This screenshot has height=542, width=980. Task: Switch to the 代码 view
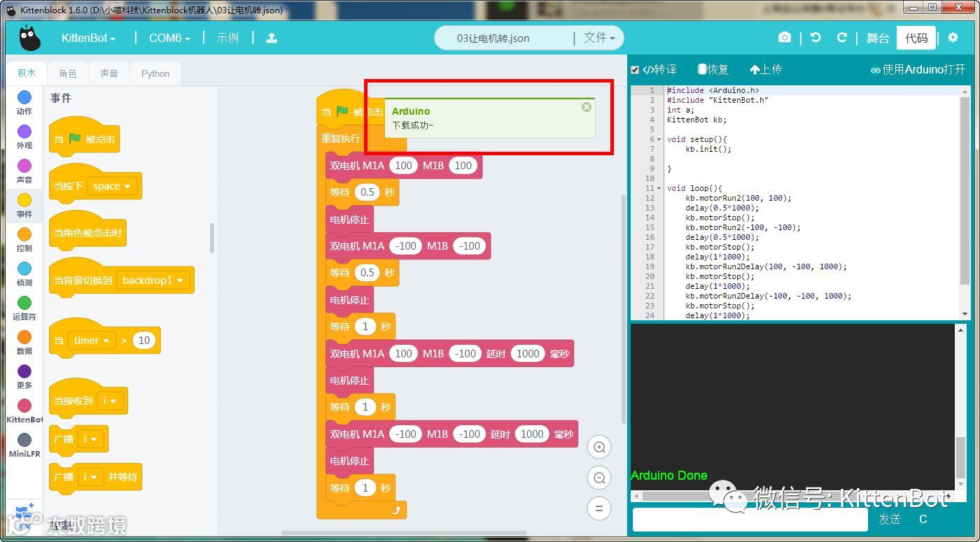click(916, 38)
